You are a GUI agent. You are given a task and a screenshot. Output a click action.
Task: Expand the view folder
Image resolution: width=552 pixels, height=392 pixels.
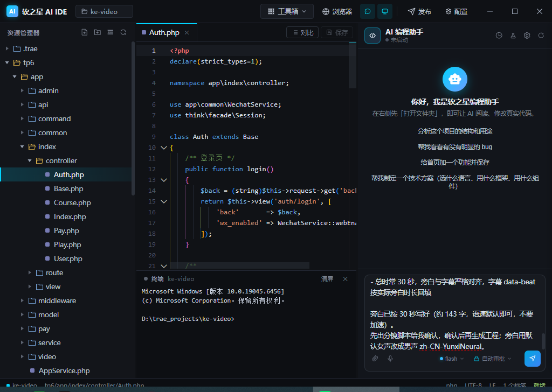(30, 286)
